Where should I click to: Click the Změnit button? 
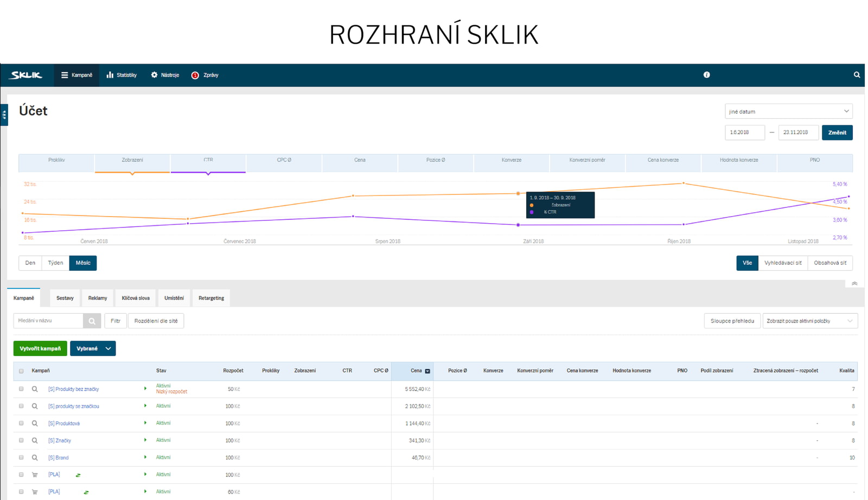(837, 132)
